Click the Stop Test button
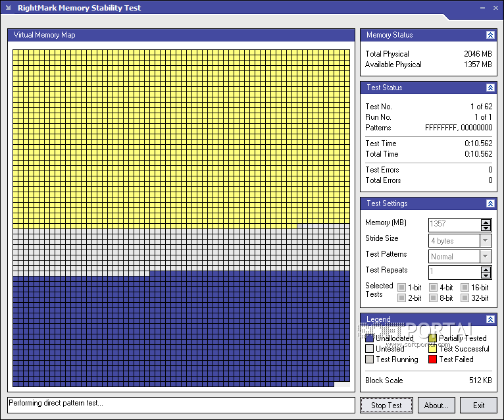Image resolution: width=504 pixels, height=420 pixels. click(x=387, y=406)
